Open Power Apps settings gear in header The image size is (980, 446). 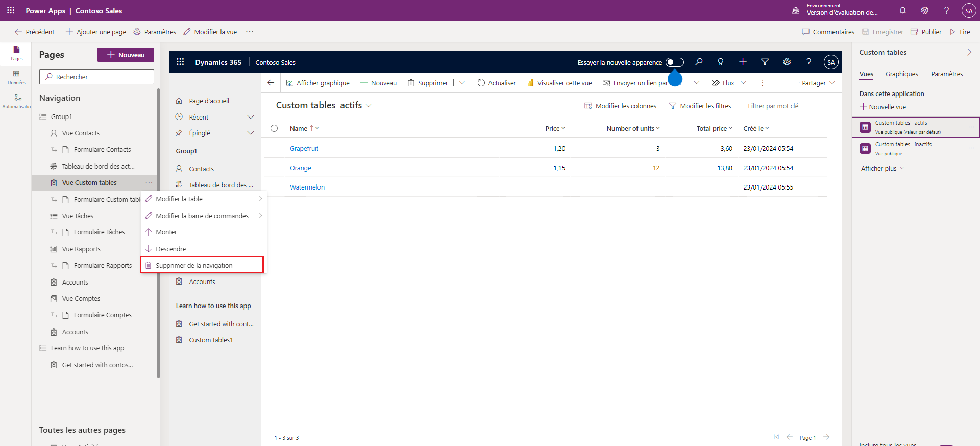click(x=924, y=10)
